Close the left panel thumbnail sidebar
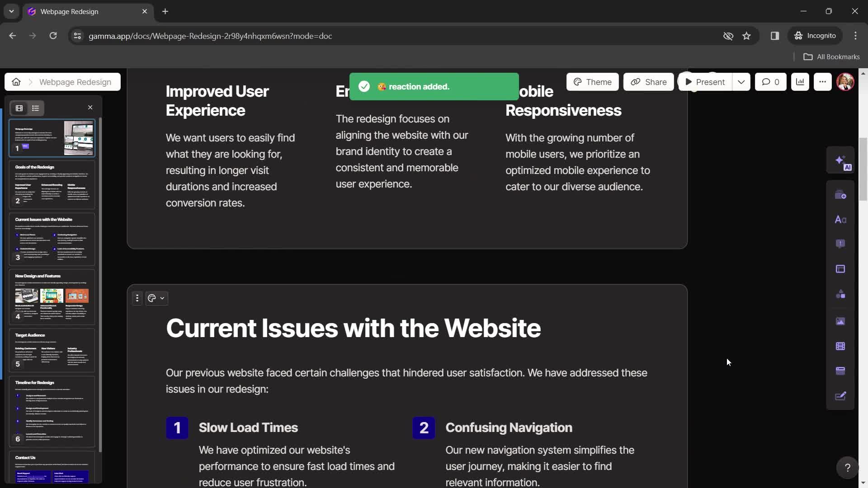Screen dimensions: 868x488 click(x=90, y=107)
